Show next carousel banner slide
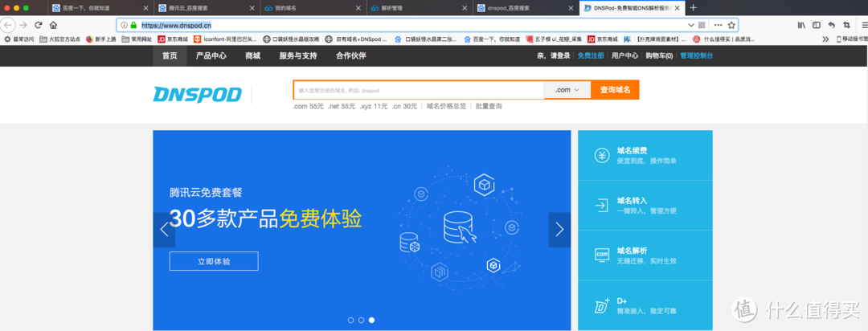 pos(559,230)
